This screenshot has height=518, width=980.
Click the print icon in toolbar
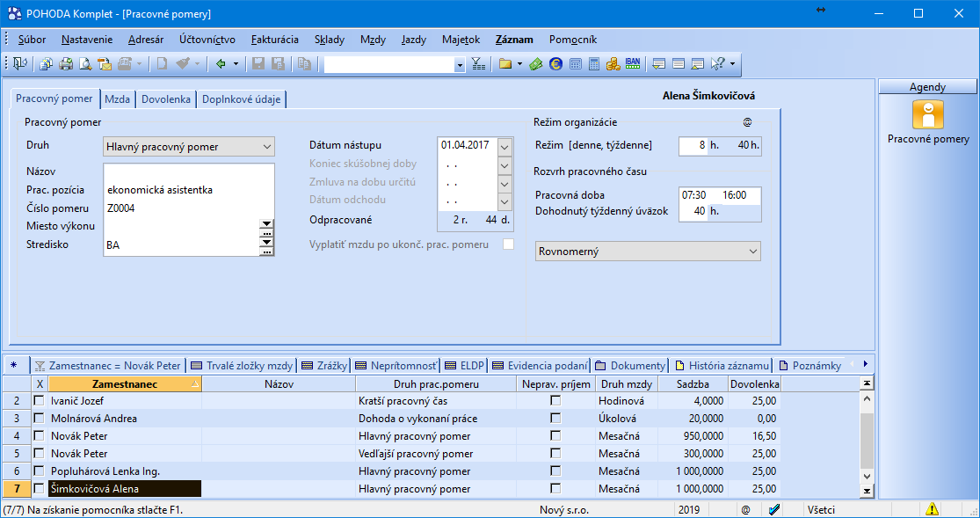point(66,64)
